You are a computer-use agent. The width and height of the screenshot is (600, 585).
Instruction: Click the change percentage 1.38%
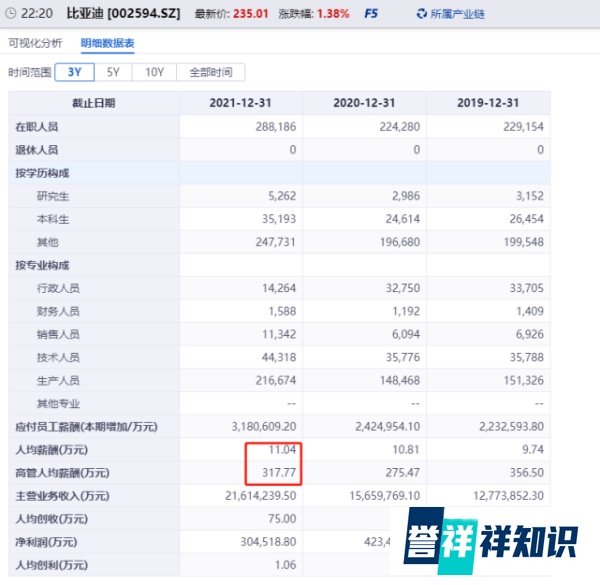(333, 14)
